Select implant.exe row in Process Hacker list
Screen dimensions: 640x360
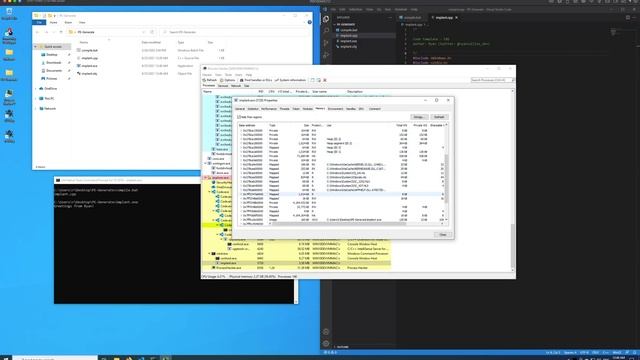(x=296, y=263)
